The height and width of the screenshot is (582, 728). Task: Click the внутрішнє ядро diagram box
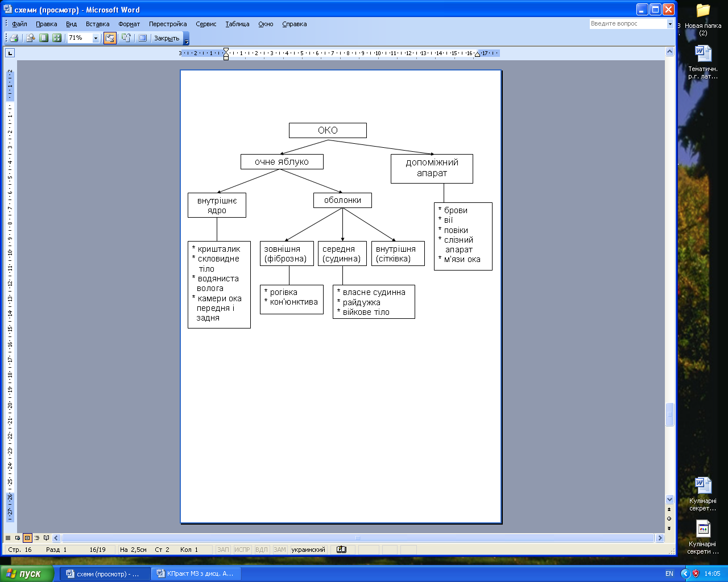click(x=217, y=205)
